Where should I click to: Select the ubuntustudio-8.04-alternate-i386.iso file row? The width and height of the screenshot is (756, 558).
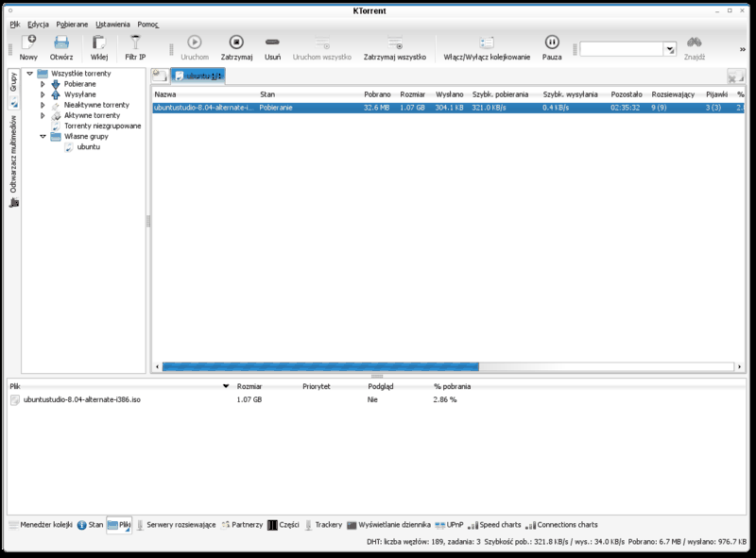pos(376,399)
